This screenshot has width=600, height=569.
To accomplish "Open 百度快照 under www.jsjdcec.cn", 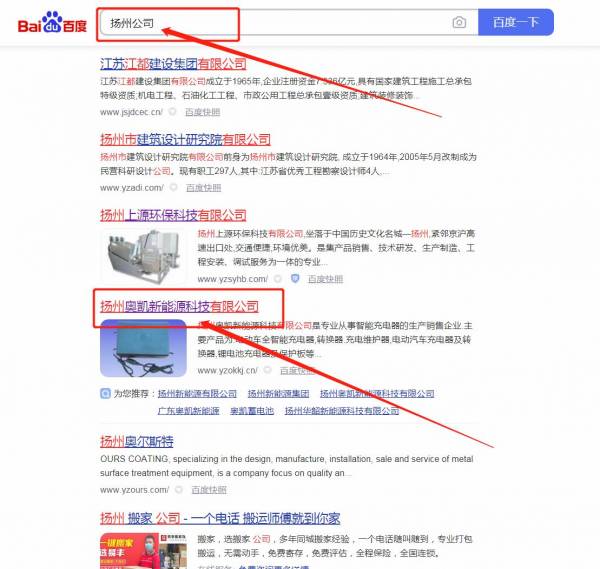I will pos(202,112).
